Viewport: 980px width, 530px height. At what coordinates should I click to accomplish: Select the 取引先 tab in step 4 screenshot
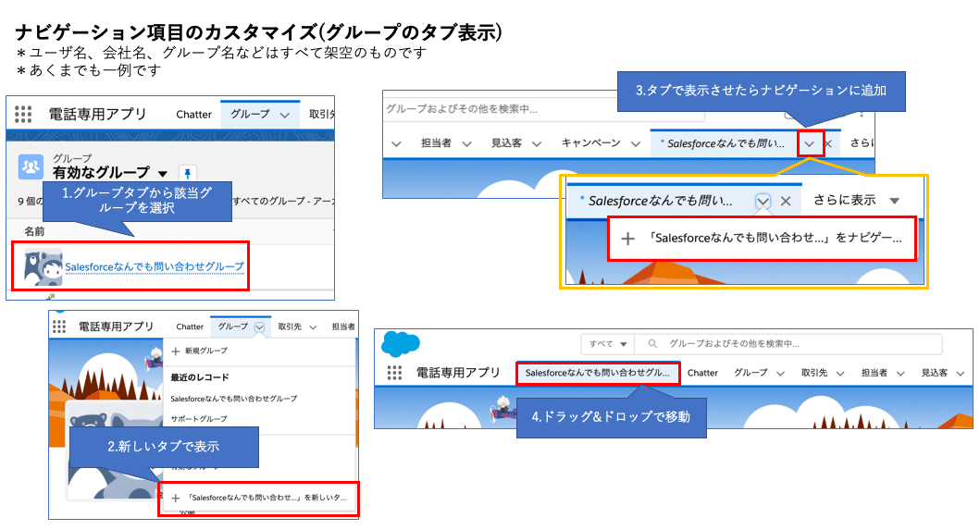[x=814, y=373]
